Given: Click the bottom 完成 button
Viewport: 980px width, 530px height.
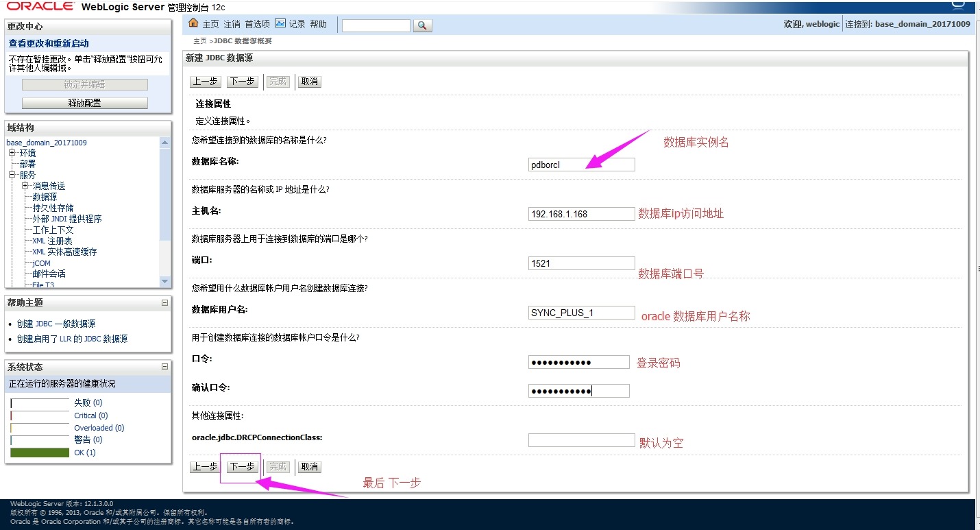Looking at the screenshot, I should 278,467.
